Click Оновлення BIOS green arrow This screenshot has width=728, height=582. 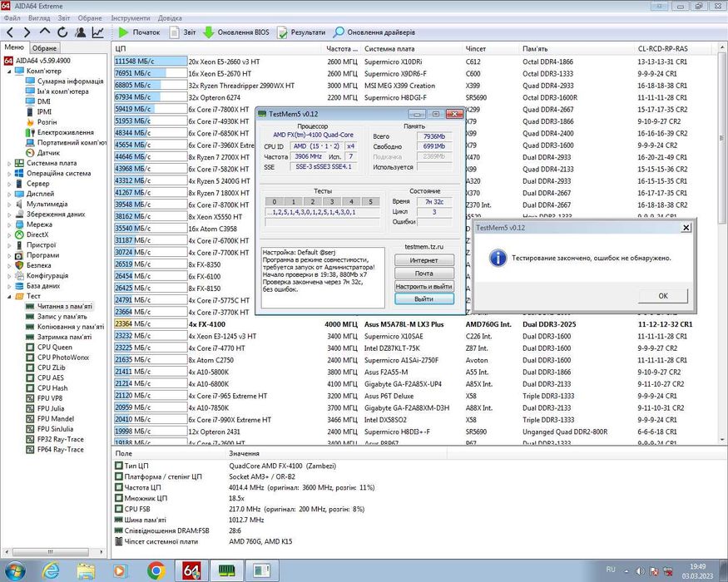click(x=208, y=32)
